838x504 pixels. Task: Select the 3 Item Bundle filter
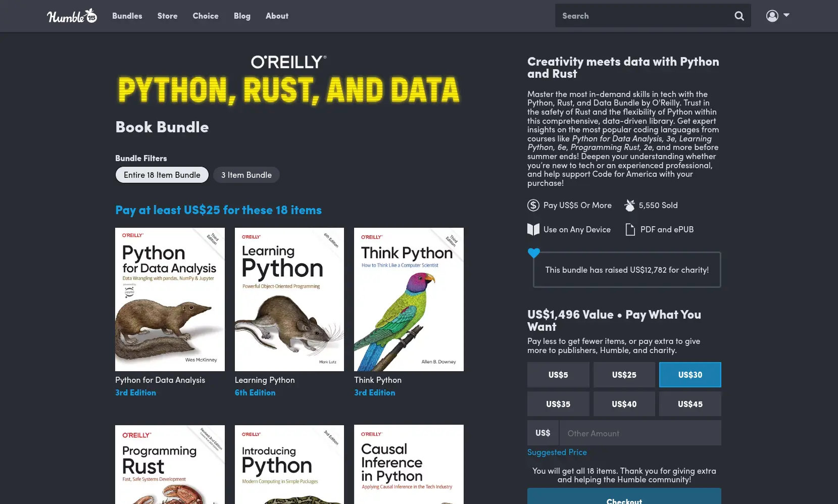click(247, 175)
